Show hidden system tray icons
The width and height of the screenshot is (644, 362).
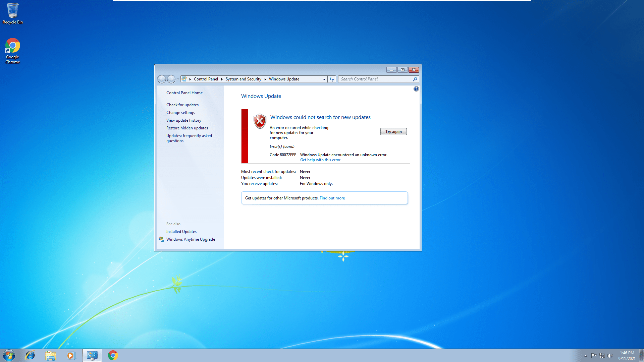[x=586, y=356]
